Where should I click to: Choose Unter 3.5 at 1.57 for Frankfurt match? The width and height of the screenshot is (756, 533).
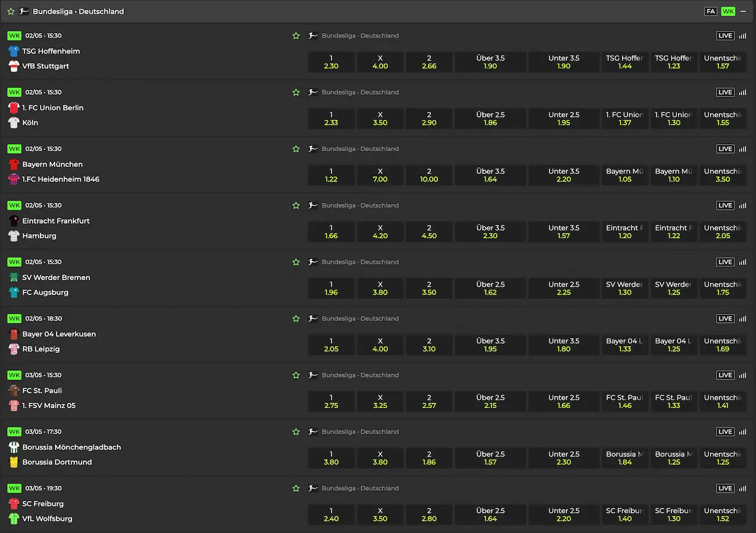coord(564,231)
